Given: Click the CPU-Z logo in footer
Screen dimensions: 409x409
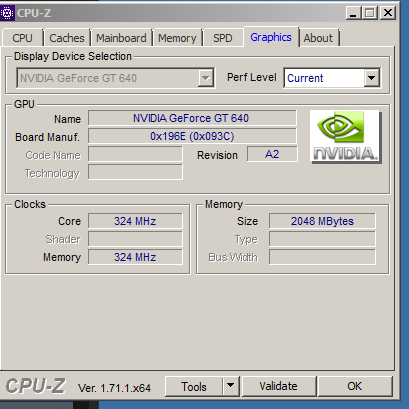Looking at the screenshot, I should (x=35, y=386).
